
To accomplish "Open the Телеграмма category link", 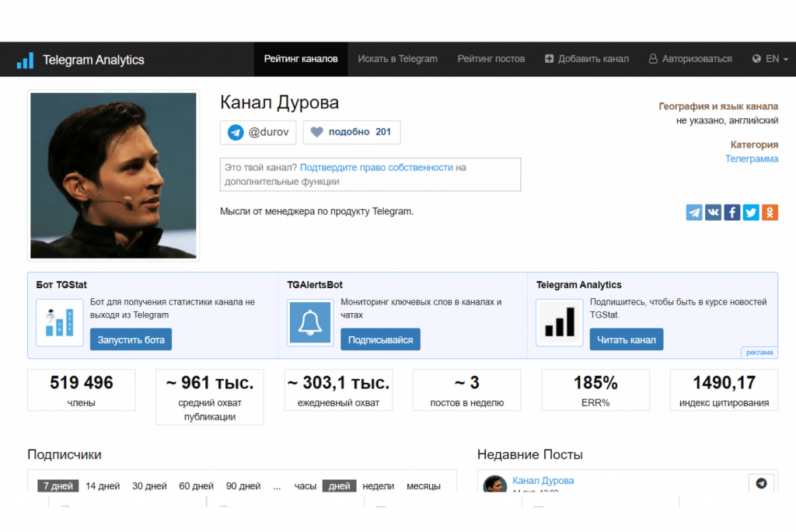I will pos(752,158).
